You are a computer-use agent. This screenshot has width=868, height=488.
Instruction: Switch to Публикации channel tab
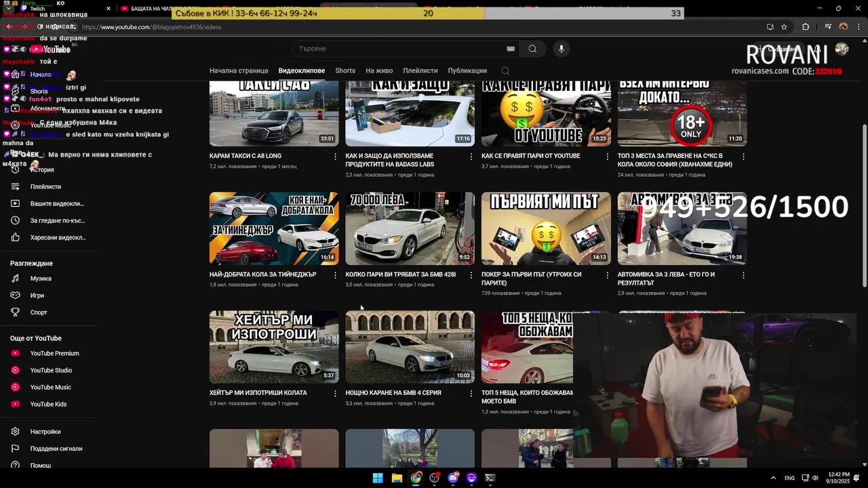click(x=467, y=70)
